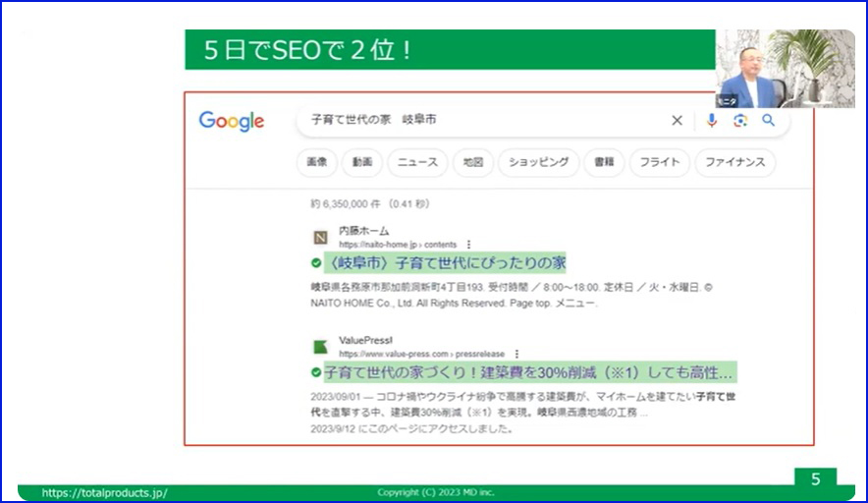Click the ValuePress site favicon
The width and height of the screenshot is (868, 503).
click(320, 346)
